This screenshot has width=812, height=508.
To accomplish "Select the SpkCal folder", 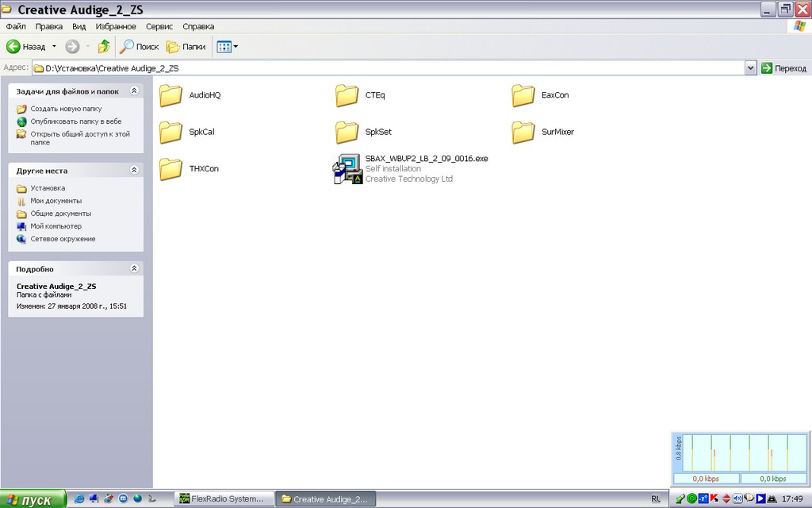I will [x=171, y=132].
